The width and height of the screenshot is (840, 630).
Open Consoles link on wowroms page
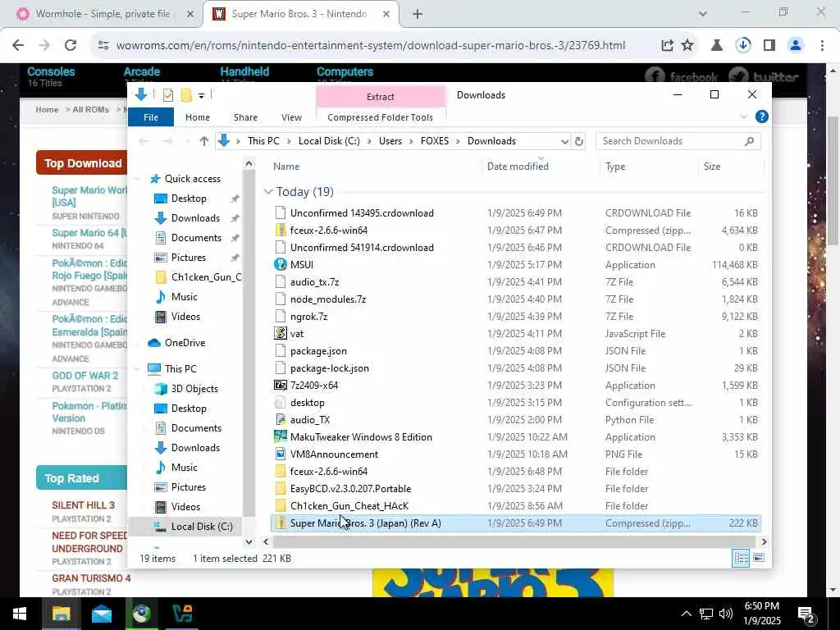click(x=51, y=71)
